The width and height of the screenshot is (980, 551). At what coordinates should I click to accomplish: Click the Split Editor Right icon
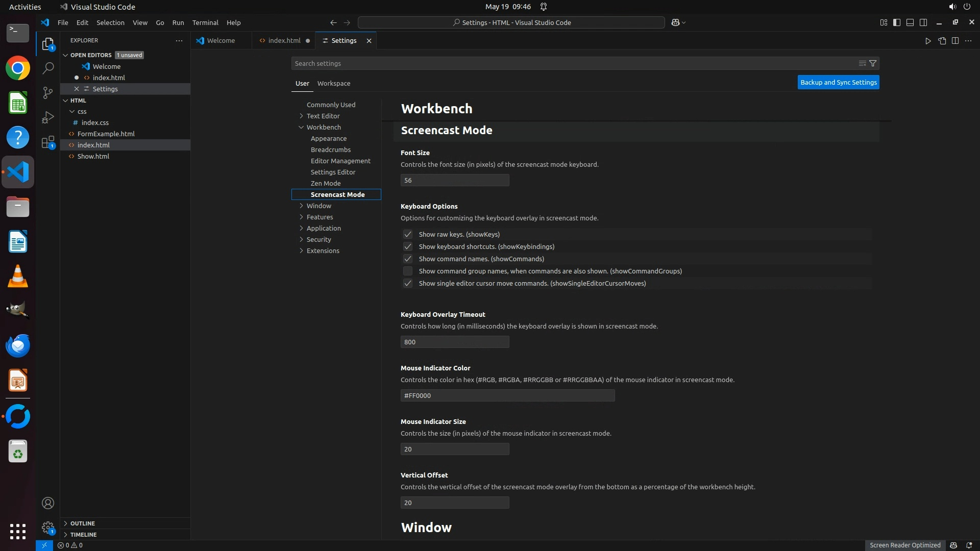point(955,41)
